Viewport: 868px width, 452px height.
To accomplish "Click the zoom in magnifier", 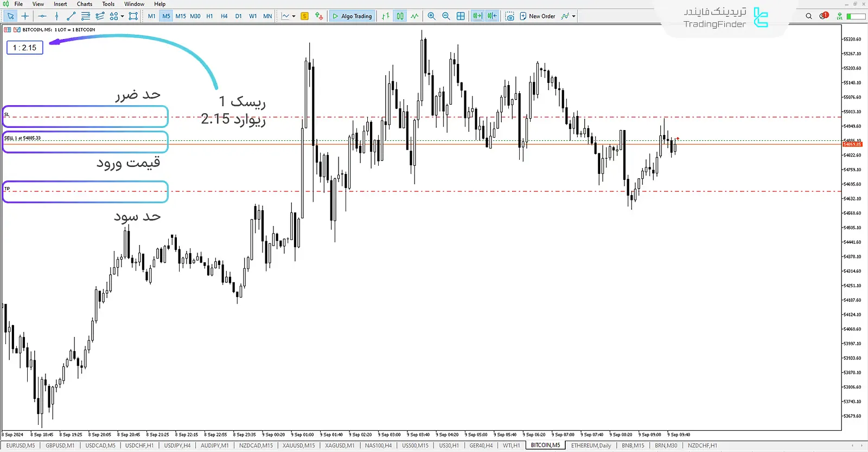I will (432, 16).
